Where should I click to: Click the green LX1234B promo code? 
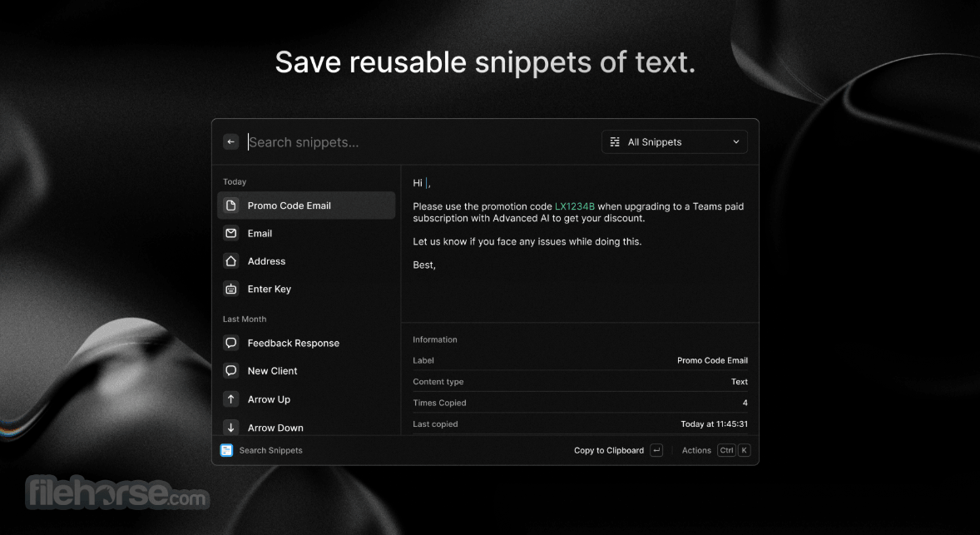click(x=574, y=206)
